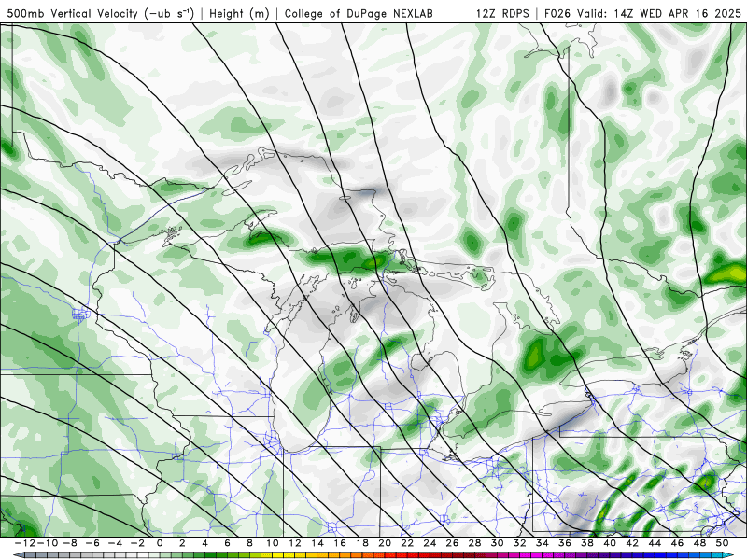This screenshot has width=747, height=560.
Task: Click the 'F026 Valid: 14Z WED APR 16 2025' text
Action: (x=642, y=13)
